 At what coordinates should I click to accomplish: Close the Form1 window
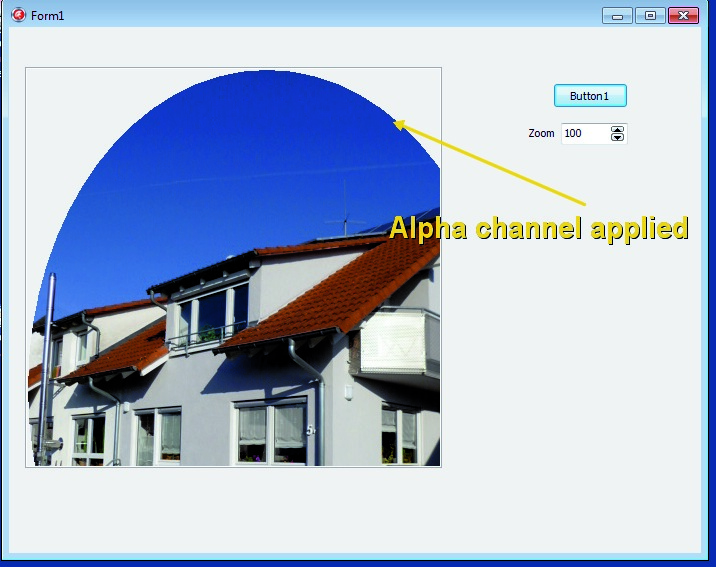pyautogui.click(x=683, y=16)
